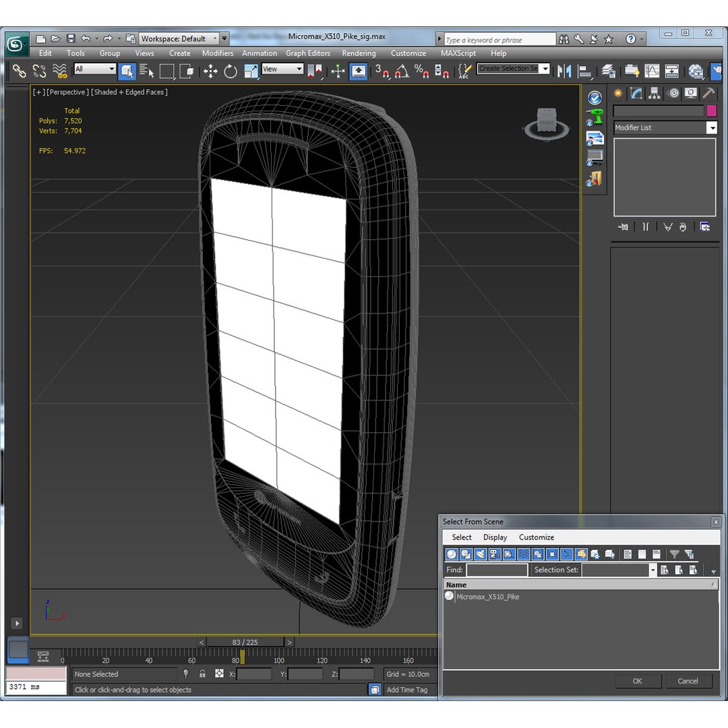
Task: Open the [Shaded + Edged Faces] viewport menu
Action: [x=129, y=92]
